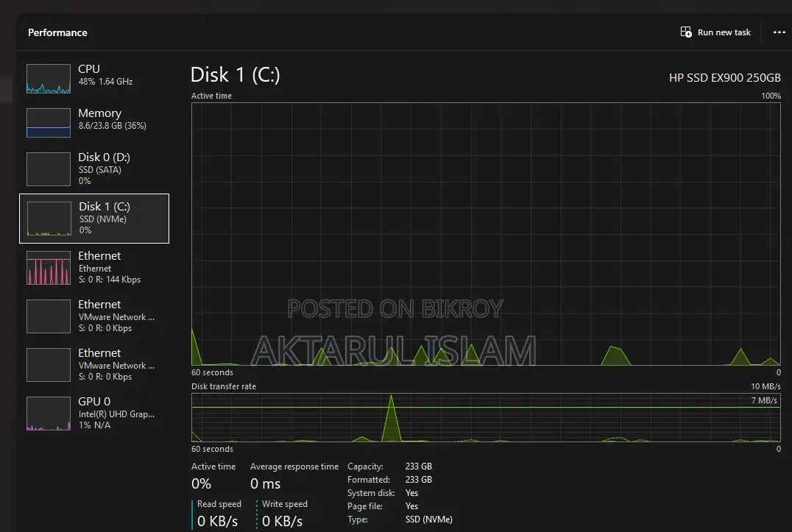Select the Ethernet 144 Kbps mini graph
Viewport: 792px width, 532px height.
point(49,268)
